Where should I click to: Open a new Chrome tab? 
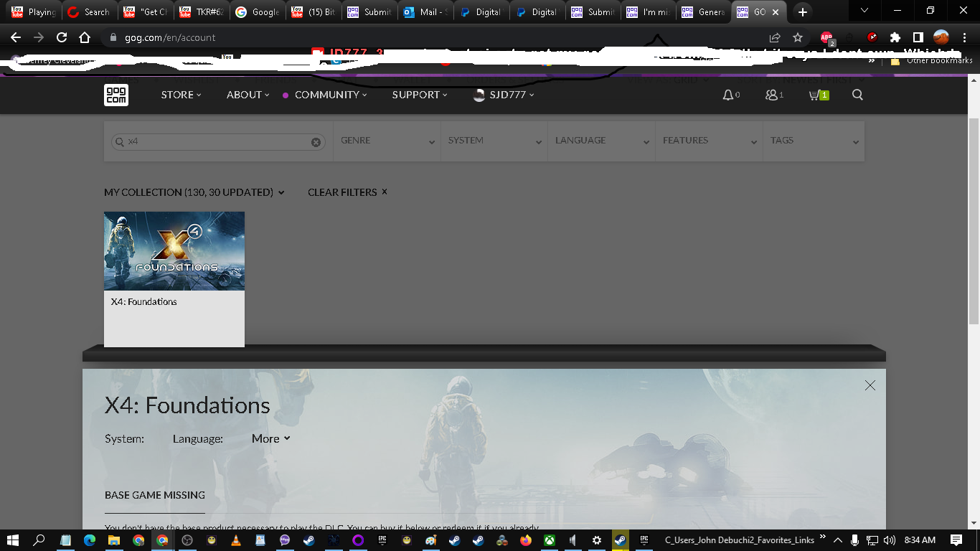click(x=803, y=12)
